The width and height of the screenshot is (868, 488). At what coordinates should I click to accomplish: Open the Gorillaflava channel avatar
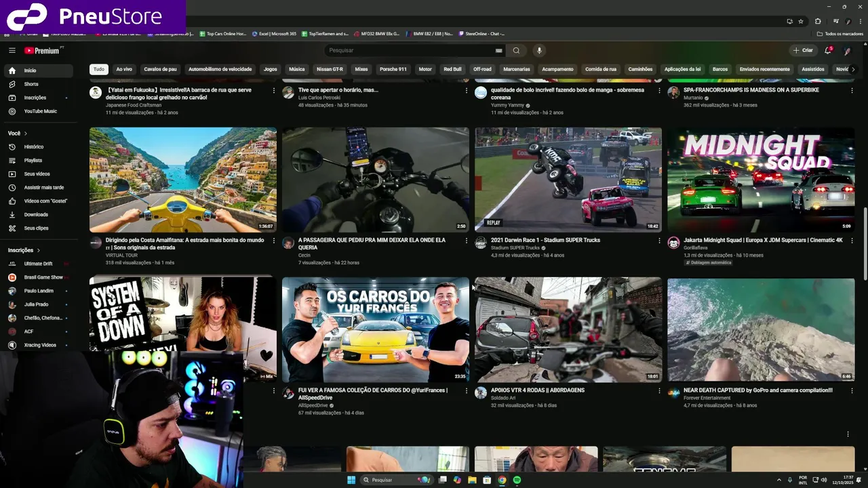[673, 243]
